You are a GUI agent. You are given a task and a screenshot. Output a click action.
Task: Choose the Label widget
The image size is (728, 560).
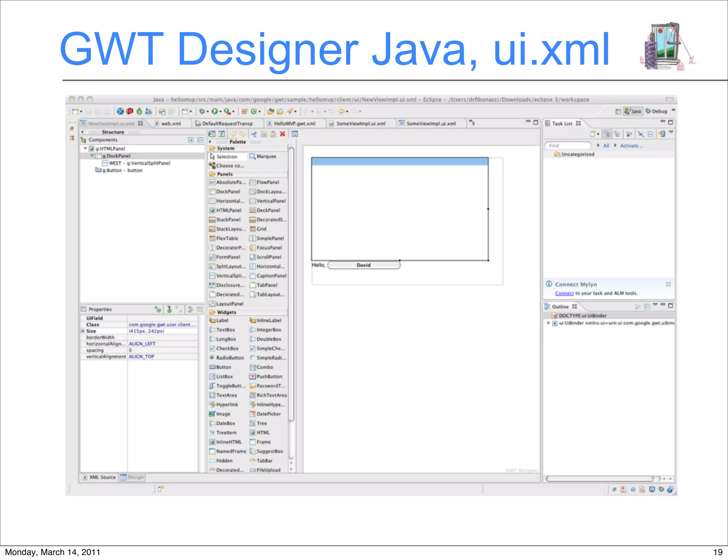click(219, 320)
